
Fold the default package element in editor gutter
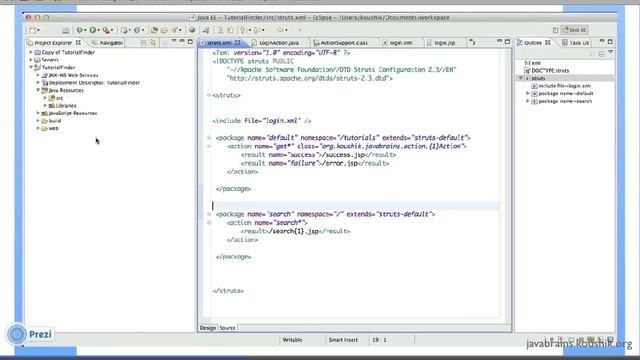click(x=209, y=138)
